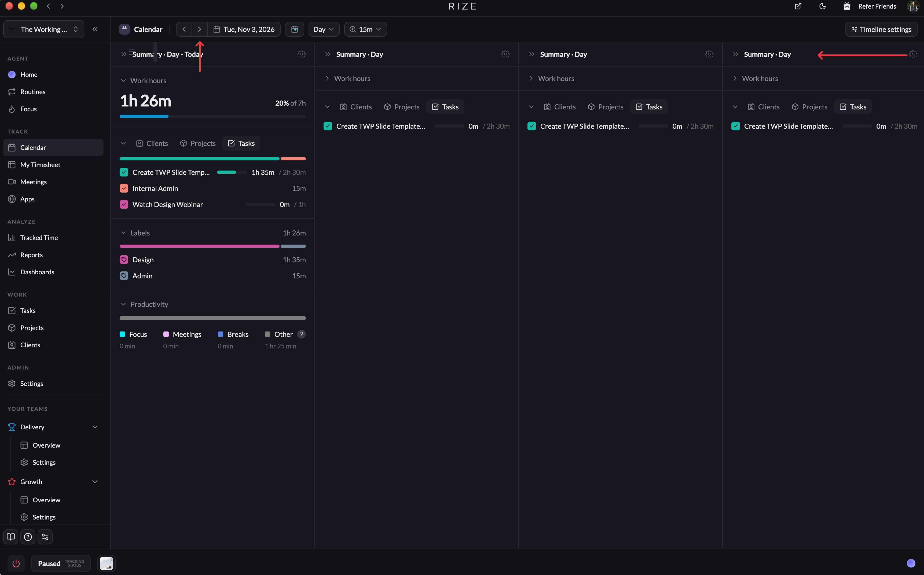
Task: Open external link icon in title bar
Action: tap(798, 6)
